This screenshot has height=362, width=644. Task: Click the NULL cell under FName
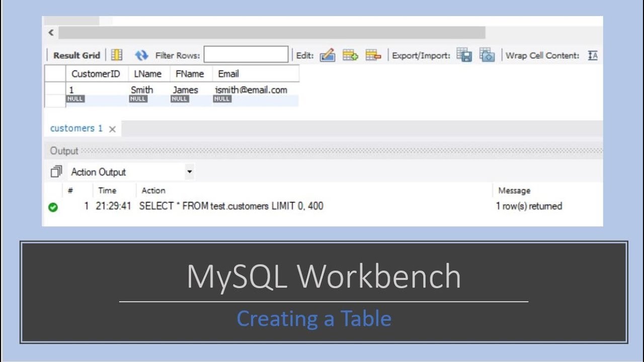click(191, 100)
